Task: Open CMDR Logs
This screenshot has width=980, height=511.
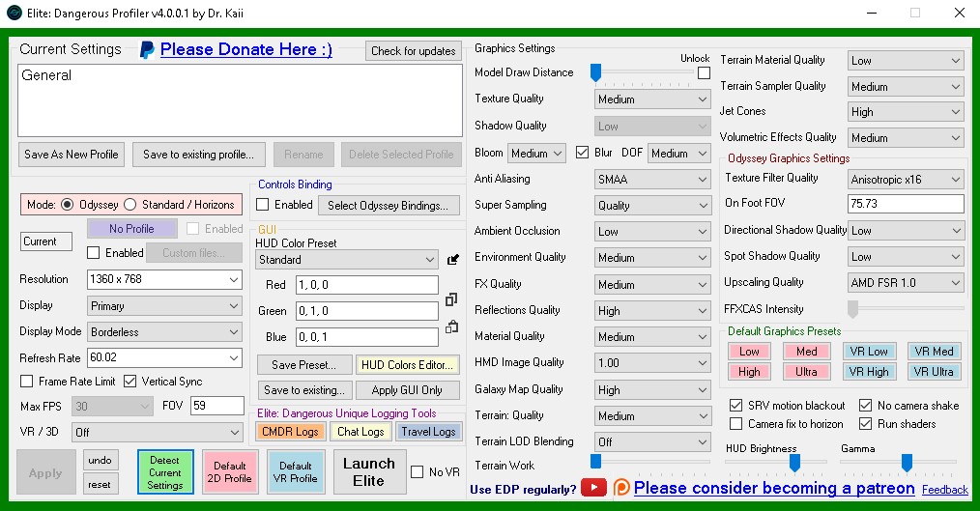Action: 290,431
